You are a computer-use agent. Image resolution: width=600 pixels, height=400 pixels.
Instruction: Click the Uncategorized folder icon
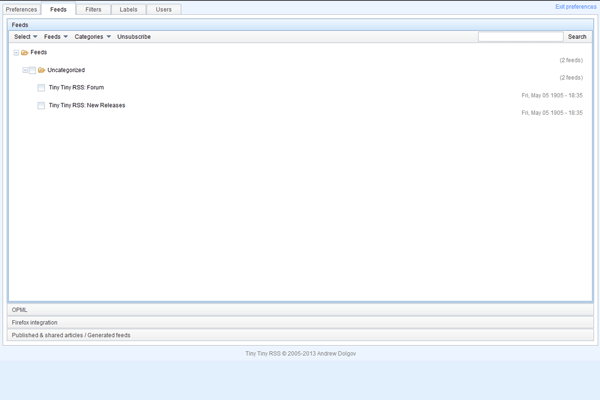pos(42,70)
